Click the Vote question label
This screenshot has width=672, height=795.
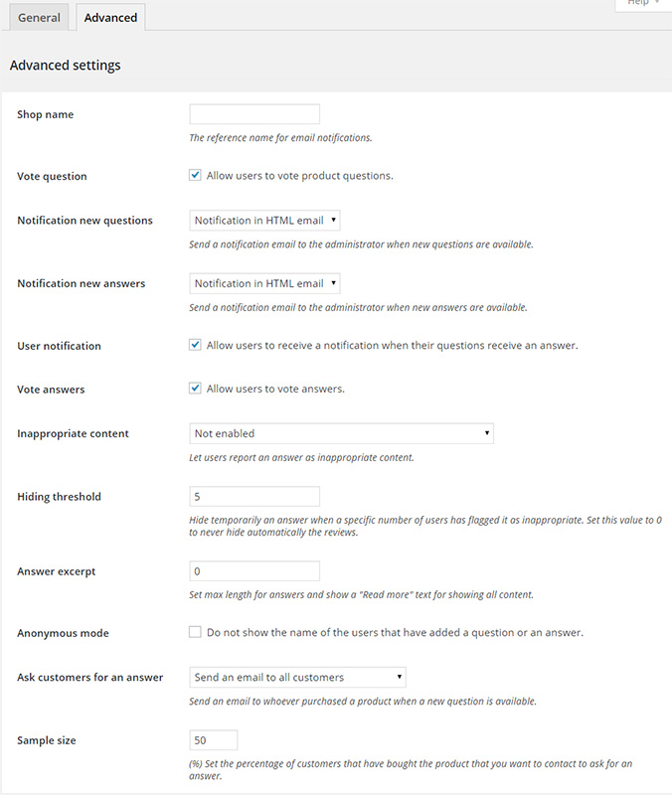point(52,176)
